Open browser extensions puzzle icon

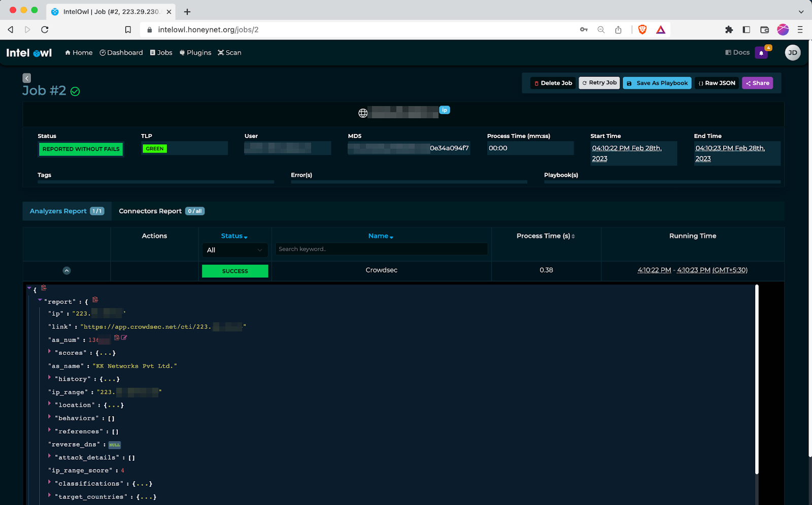point(729,30)
